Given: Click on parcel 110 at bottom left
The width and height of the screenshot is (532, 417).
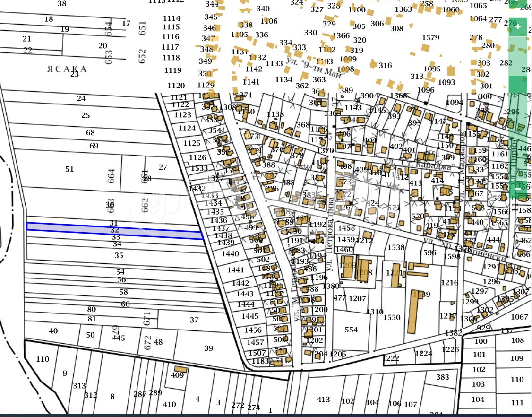Looking at the screenshot, I should pyautogui.click(x=43, y=359).
